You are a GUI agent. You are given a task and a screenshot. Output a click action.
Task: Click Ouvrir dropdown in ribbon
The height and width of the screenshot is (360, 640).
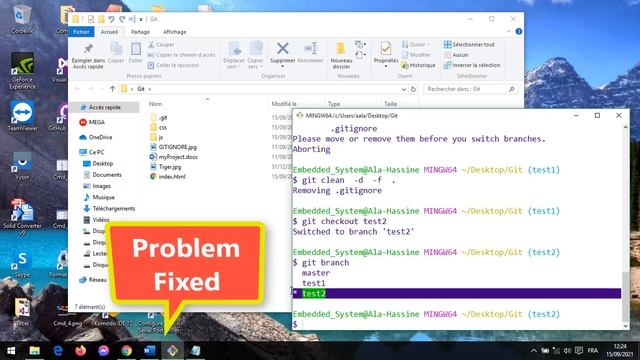pyautogui.click(x=415, y=44)
